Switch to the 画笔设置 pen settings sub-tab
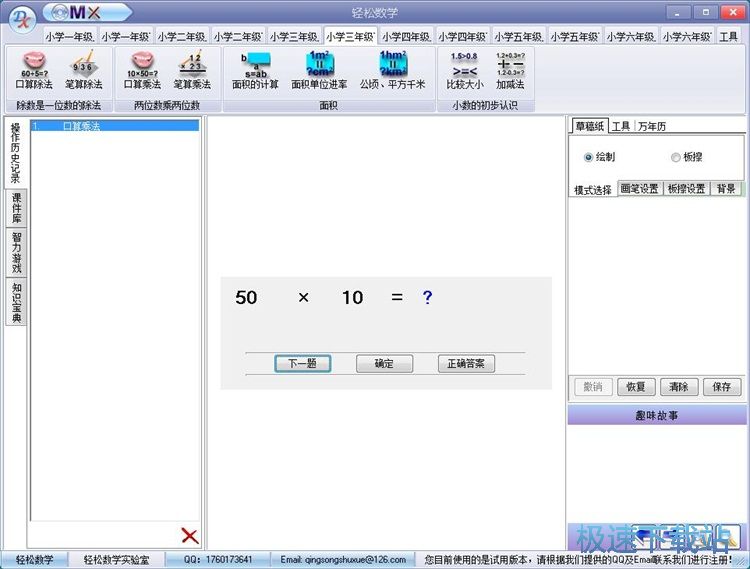 click(x=640, y=188)
